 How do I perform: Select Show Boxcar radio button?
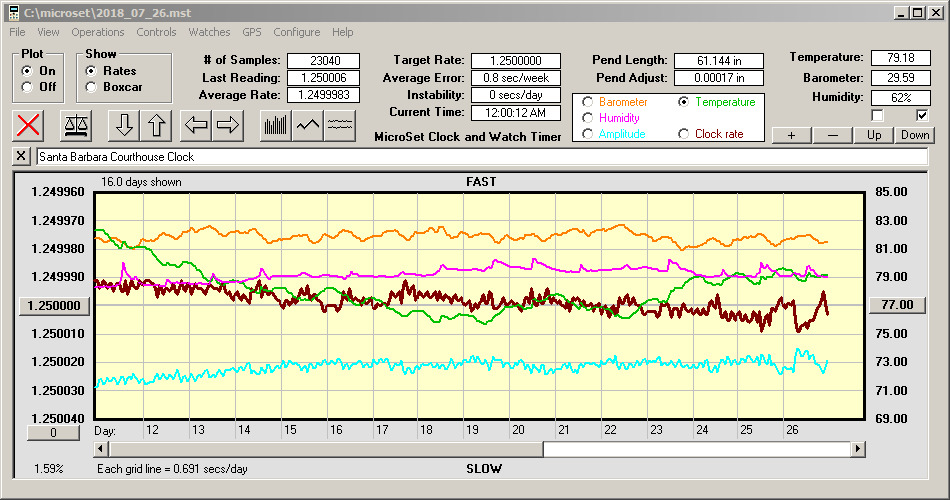click(91, 87)
